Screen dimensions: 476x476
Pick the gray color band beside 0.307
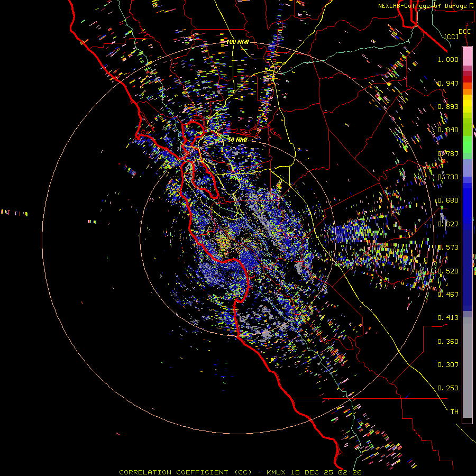(x=467, y=368)
